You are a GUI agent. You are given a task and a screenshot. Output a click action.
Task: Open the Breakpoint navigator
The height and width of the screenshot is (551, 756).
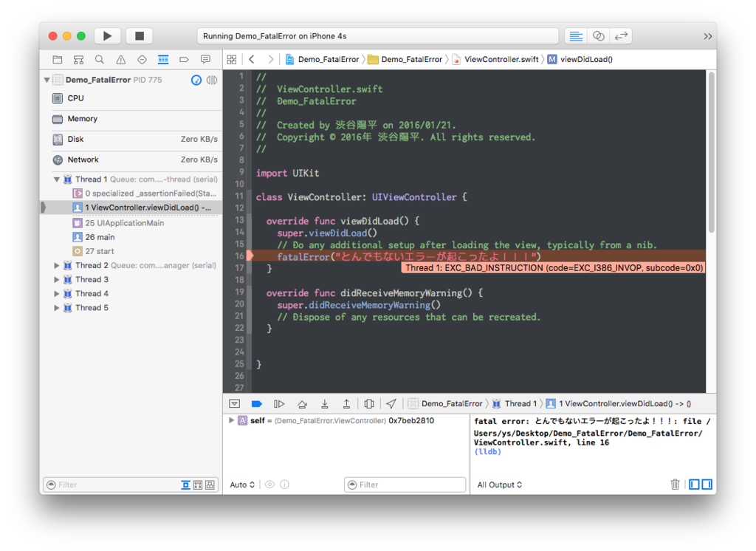point(184,59)
